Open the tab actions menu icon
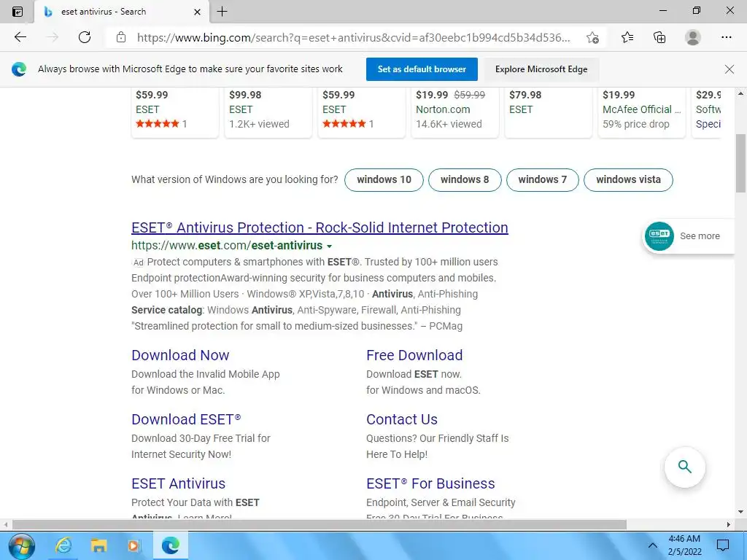Viewport: 747px width, 560px height. click(x=18, y=12)
